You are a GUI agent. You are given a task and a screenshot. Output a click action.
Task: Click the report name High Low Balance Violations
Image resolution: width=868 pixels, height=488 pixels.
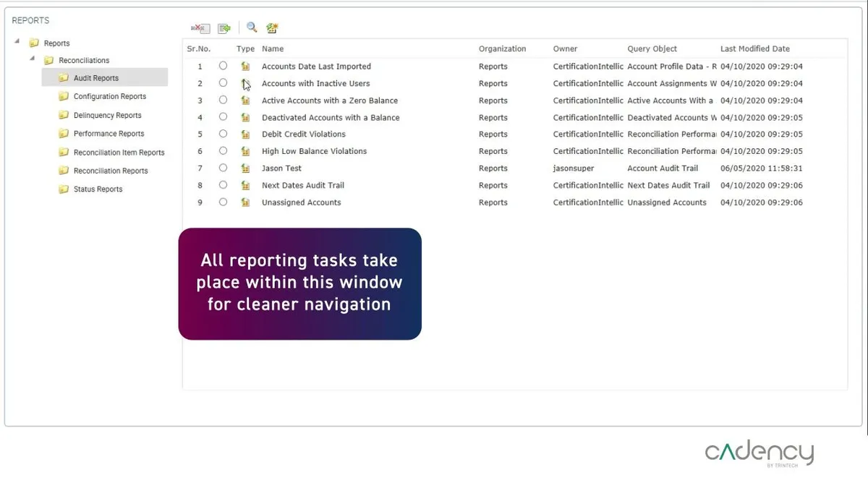point(314,151)
